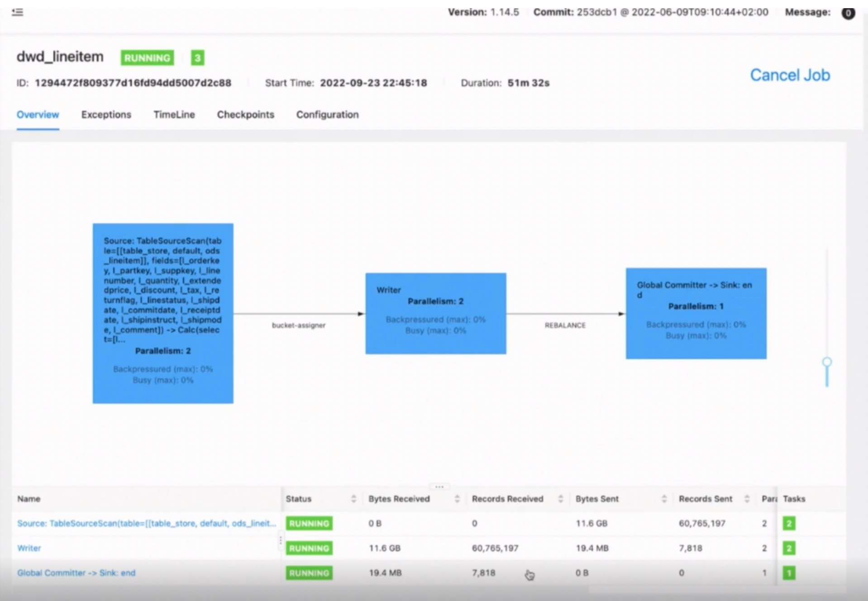Click the tasks badge in Source row

[789, 524]
